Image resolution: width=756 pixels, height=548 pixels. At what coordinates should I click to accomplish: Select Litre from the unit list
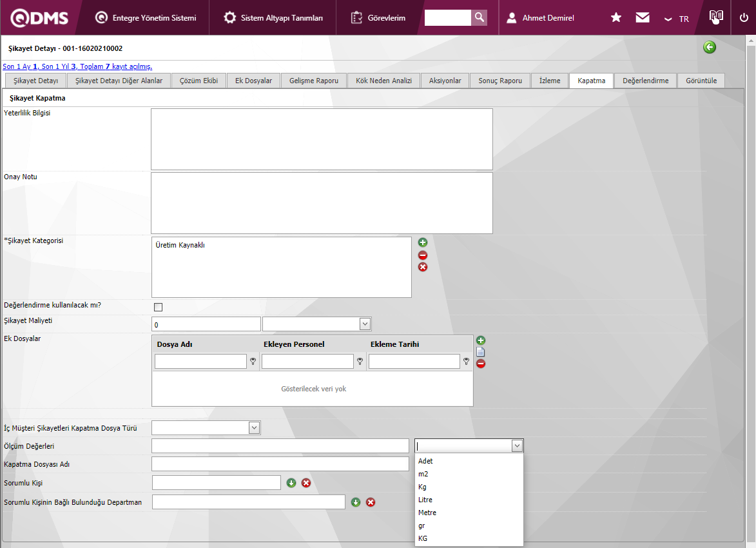click(x=425, y=500)
